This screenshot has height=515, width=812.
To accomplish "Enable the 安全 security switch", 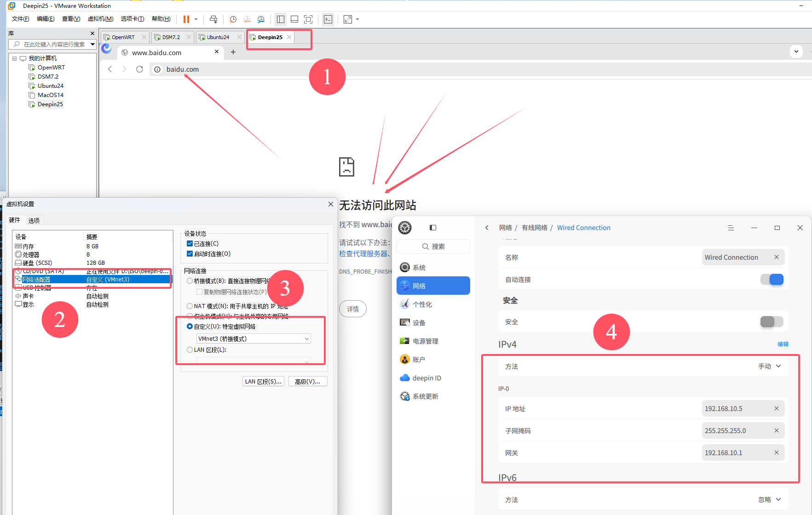I will [x=772, y=322].
